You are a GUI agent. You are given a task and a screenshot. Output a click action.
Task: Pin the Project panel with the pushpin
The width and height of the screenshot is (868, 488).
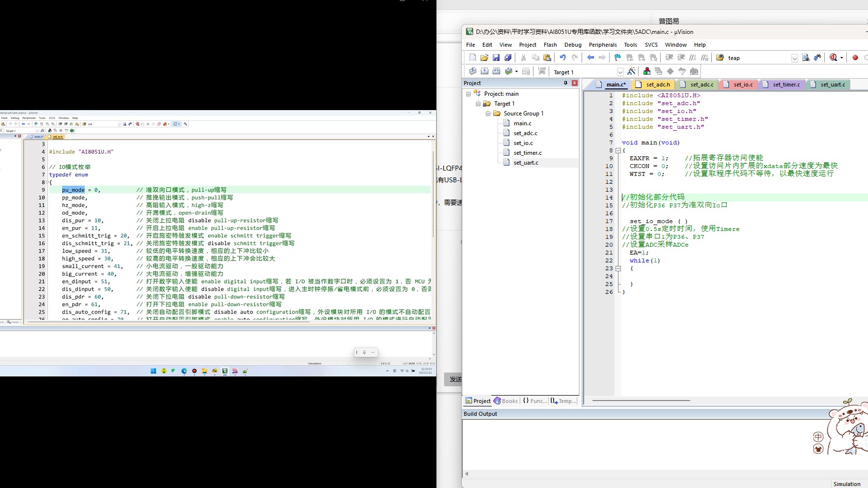(565, 83)
